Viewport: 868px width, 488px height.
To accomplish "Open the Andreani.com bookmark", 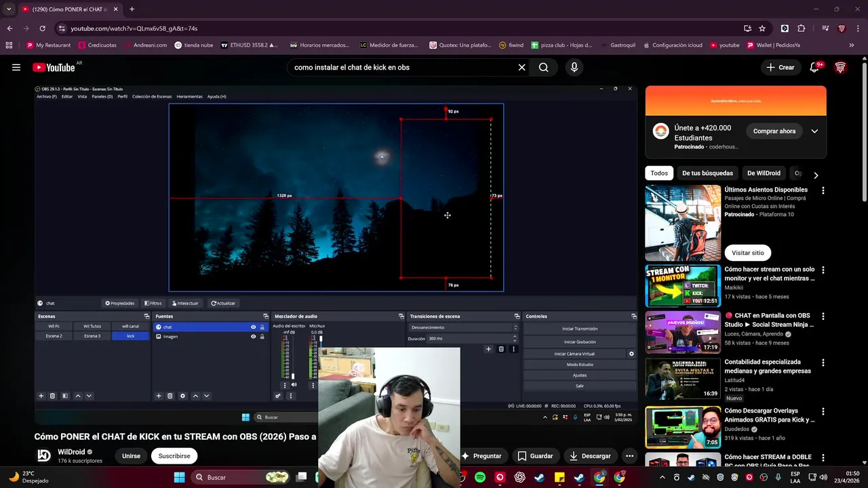I will (145, 45).
